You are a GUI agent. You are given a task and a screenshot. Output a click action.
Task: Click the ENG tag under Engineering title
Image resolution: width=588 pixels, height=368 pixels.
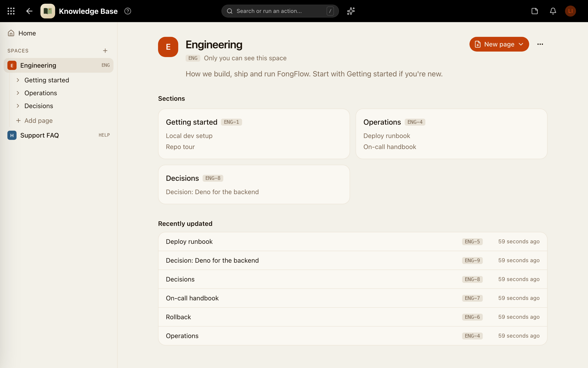pos(193,58)
